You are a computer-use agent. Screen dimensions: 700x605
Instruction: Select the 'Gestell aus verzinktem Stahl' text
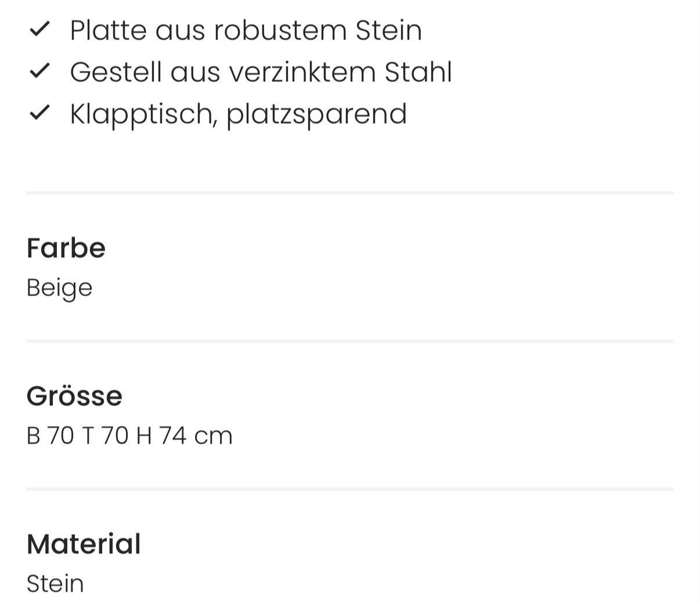tap(261, 72)
